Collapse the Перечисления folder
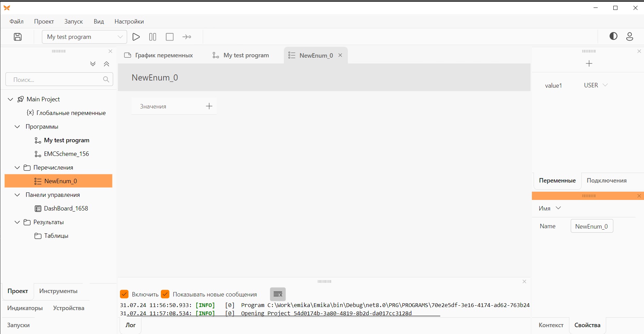Screen dimensions: 644x334 [17, 168]
